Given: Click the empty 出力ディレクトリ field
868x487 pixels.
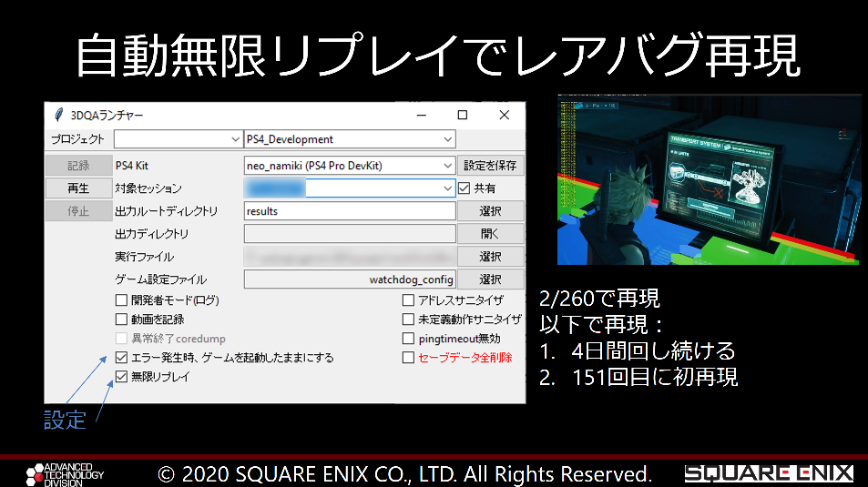Looking at the screenshot, I should (350, 234).
